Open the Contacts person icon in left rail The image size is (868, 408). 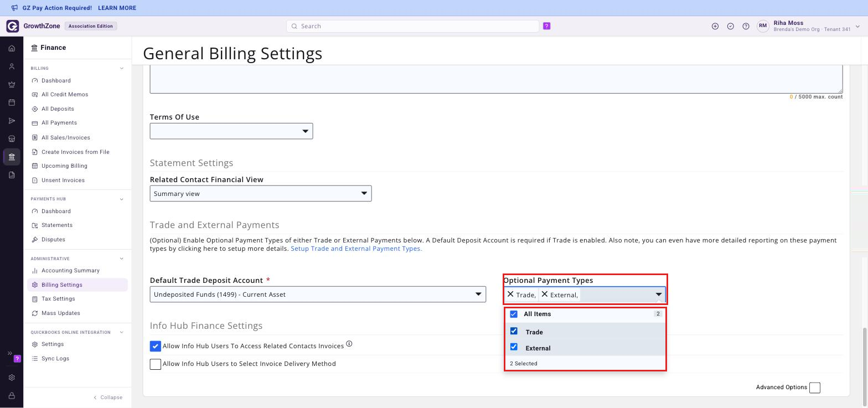pos(12,66)
